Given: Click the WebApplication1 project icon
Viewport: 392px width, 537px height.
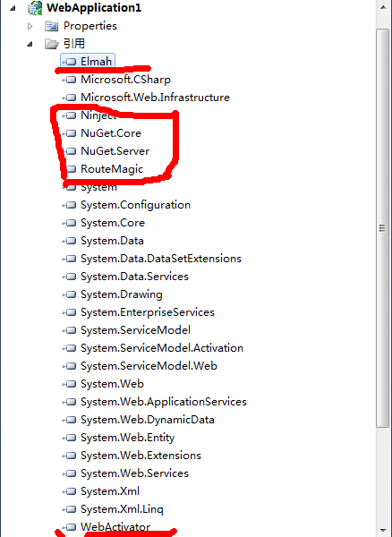Looking at the screenshot, I should [35, 8].
